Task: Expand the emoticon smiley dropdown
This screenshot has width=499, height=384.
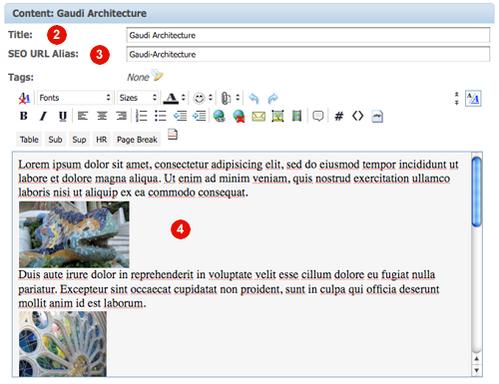Action: pyautogui.click(x=203, y=98)
